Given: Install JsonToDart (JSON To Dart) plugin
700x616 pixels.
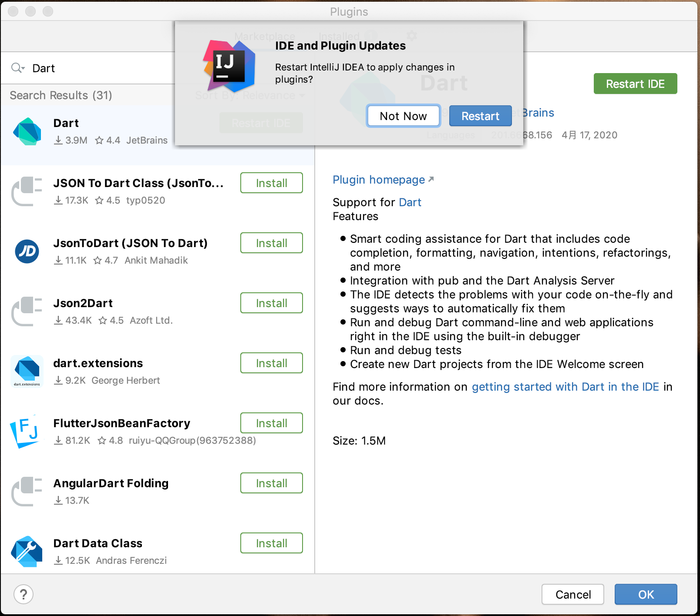Looking at the screenshot, I should point(272,243).
